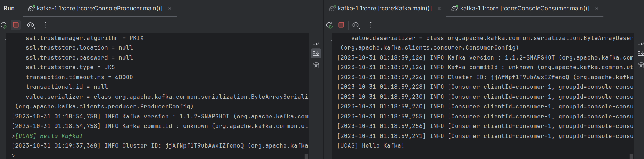This screenshot has width=644, height=159.
Task: Toggle scroll to end in producer console
Action: click(x=316, y=53)
